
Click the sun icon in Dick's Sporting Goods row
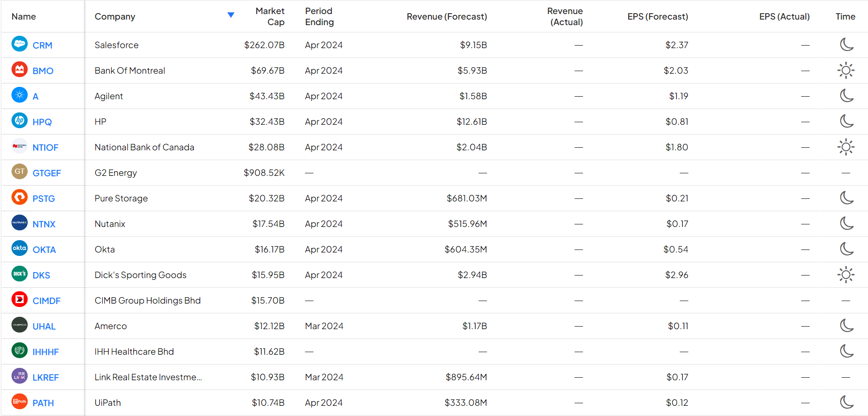[846, 275]
